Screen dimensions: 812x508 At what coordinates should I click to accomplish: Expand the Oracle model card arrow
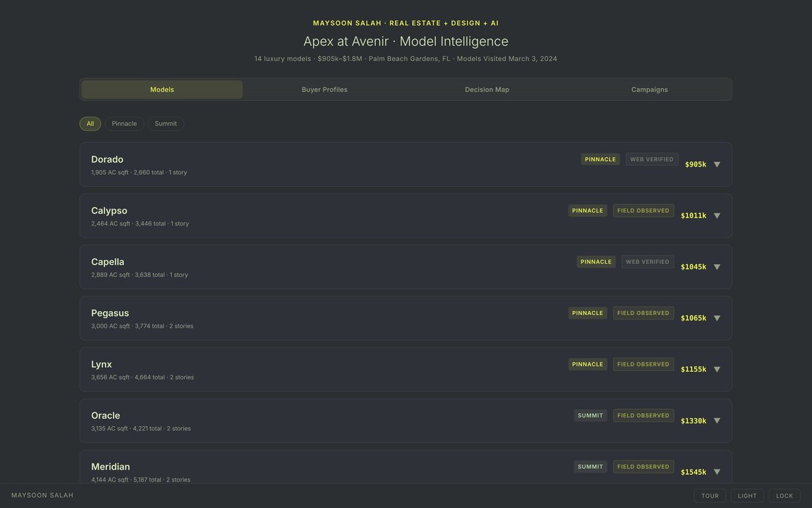[717, 421]
